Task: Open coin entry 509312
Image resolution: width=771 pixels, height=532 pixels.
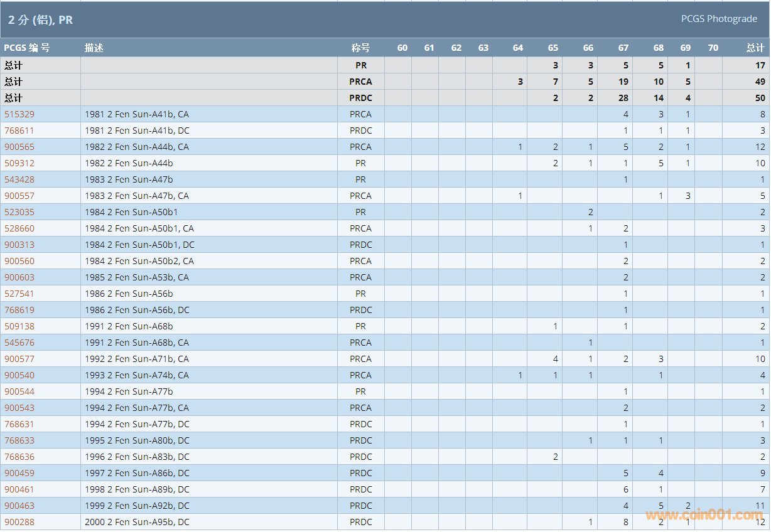Action: coord(19,163)
